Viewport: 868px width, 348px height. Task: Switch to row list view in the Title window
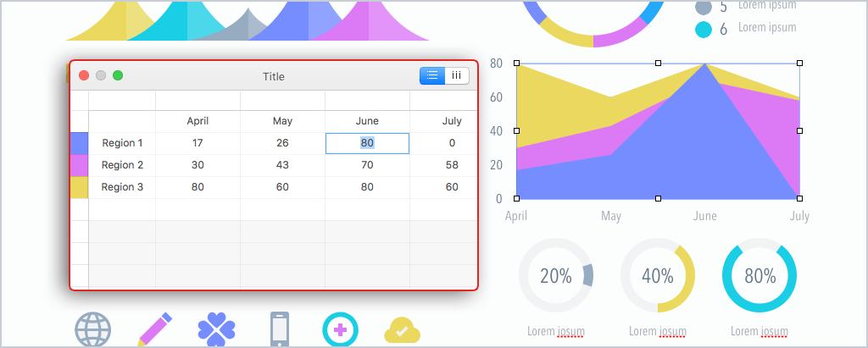[x=432, y=76]
